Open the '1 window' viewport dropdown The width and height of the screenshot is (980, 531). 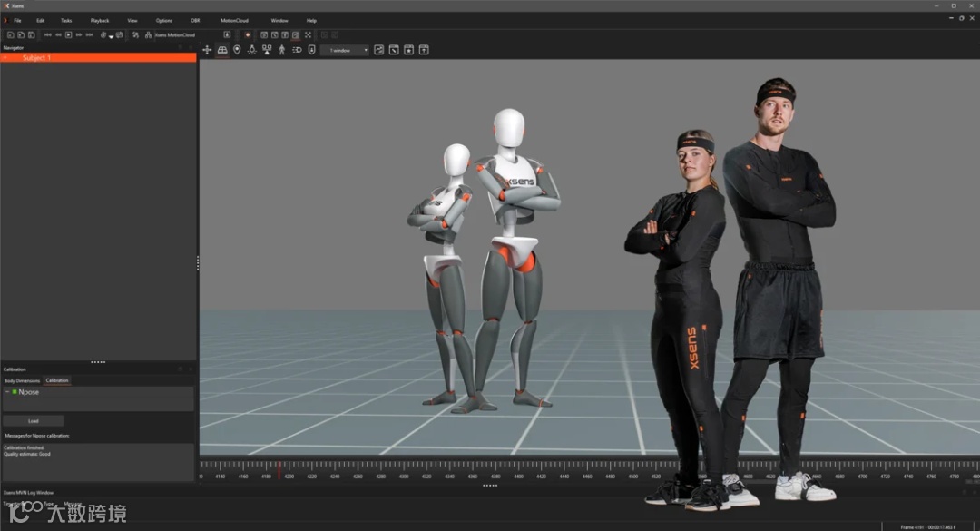point(345,50)
